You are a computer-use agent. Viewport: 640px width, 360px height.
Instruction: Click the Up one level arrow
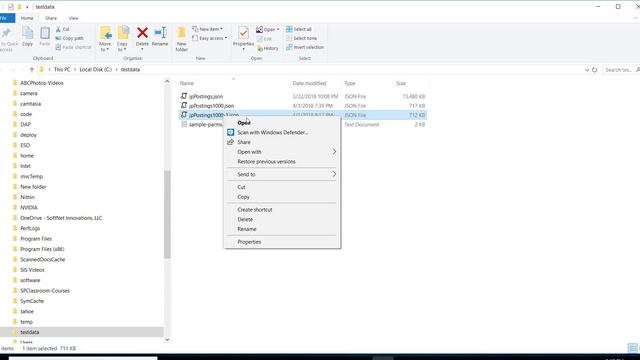(31, 69)
